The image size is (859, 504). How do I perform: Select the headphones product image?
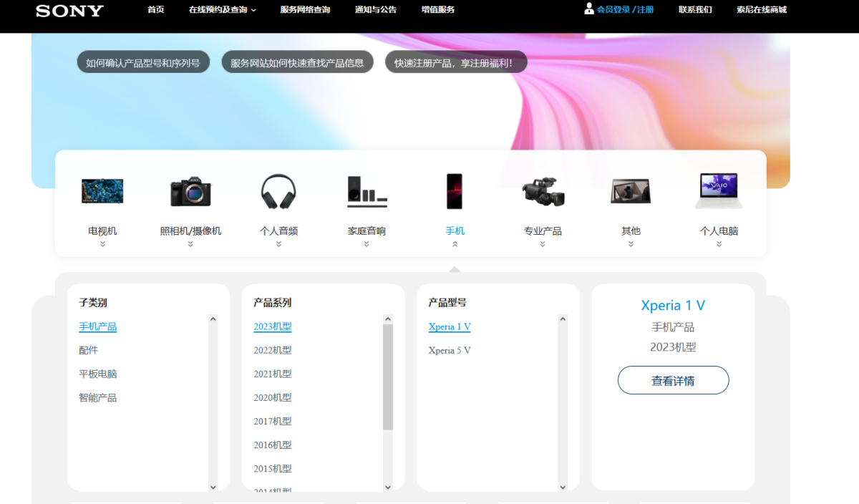click(278, 191)
